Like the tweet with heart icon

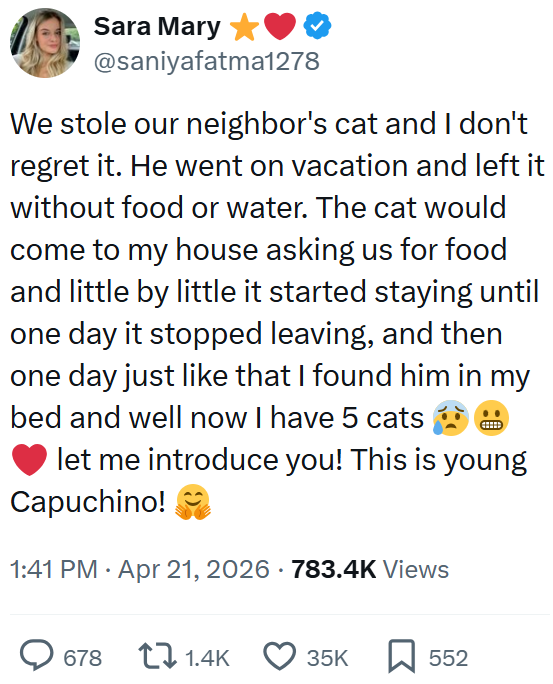[280, 656]
